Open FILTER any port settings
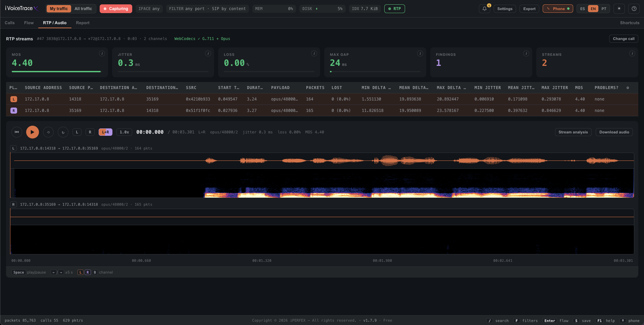This screenshot has width=644, height=325. 207,9
